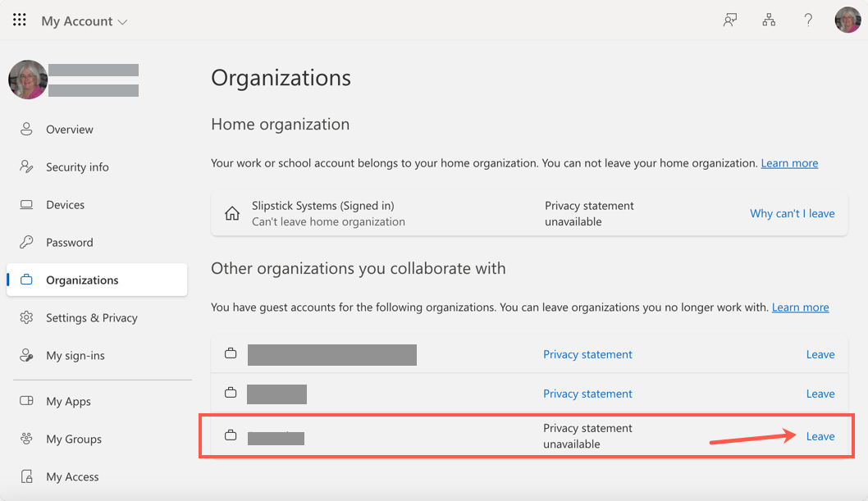Click the Organizations page heading
Image resolution: width=868 pixels, height=501 pixels.
tap(281, 78)
